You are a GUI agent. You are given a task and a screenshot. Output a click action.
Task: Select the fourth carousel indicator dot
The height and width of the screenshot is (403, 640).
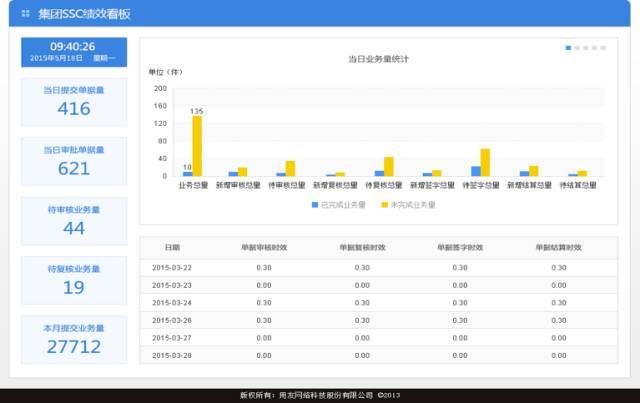594,48
